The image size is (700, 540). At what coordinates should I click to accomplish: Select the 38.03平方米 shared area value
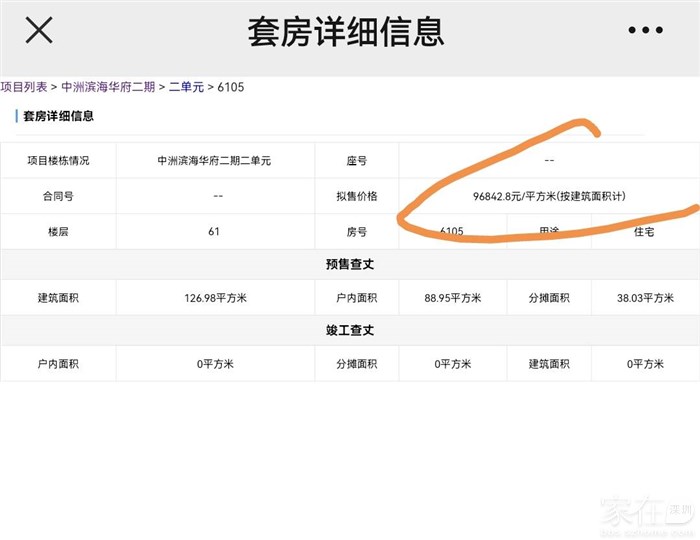[644, 298]
